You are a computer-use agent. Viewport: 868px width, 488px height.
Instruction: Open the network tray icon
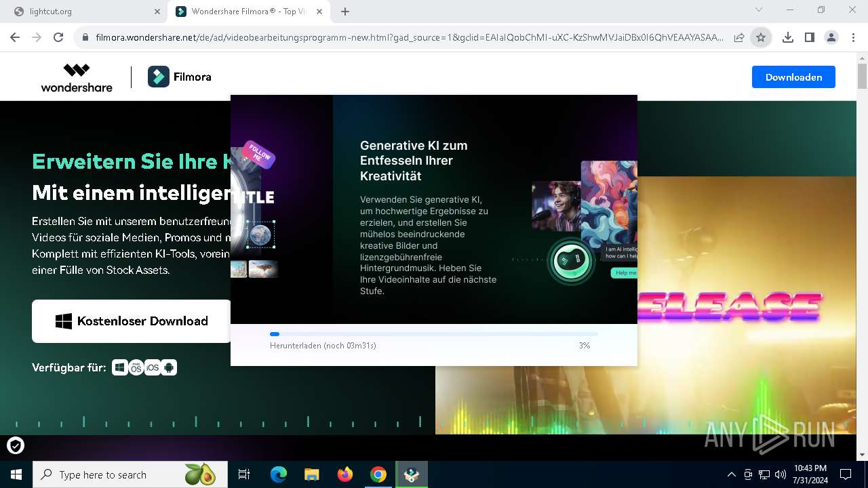tap(764, 474)
